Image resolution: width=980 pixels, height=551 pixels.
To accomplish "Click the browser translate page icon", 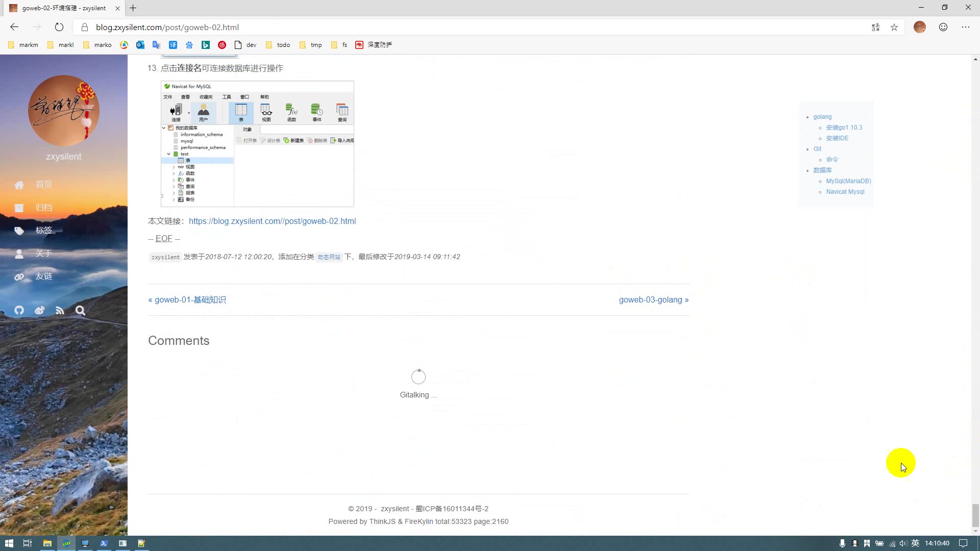I will (x=875, y=28).
